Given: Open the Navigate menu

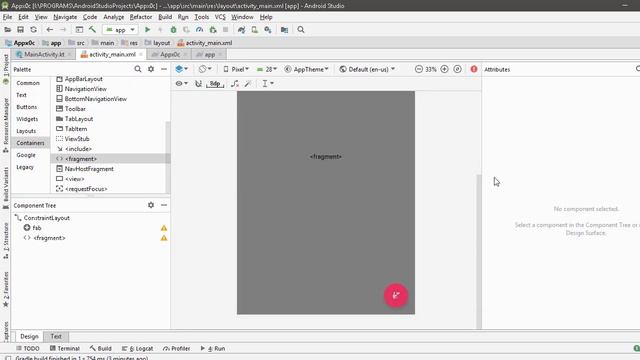Looking at the screenshot, I should click(x=65, y=17).
